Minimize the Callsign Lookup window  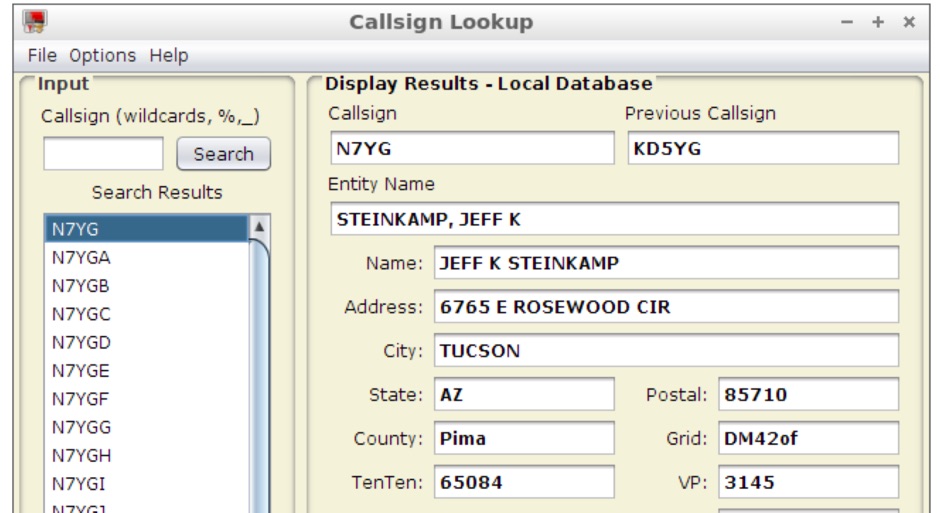(846, 22)
